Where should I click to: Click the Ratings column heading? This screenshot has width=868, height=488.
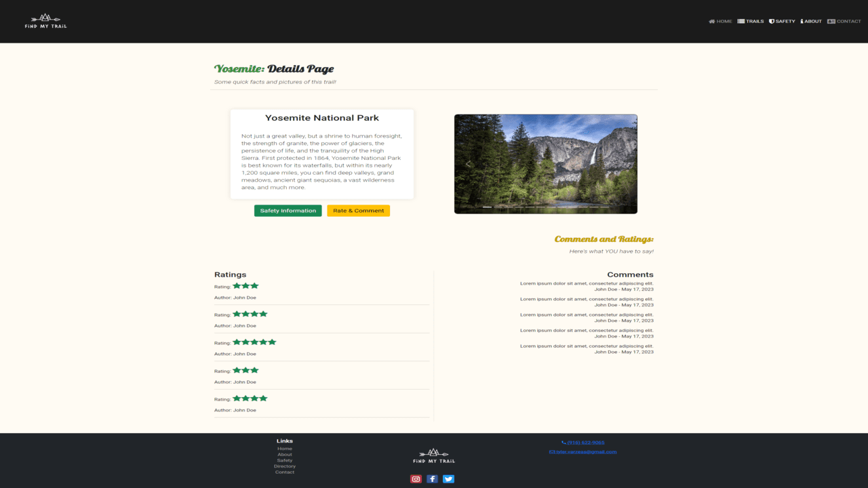pyautogui.click(x=231, y=274)
